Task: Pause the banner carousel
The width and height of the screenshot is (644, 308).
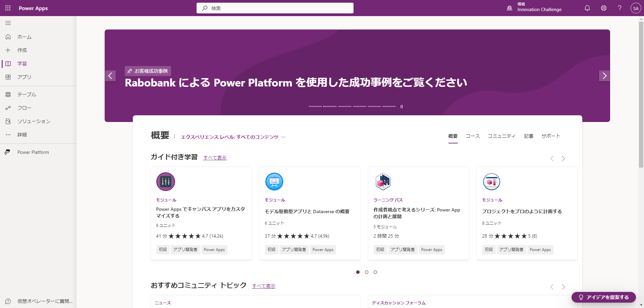Action: tap(401, 107)
